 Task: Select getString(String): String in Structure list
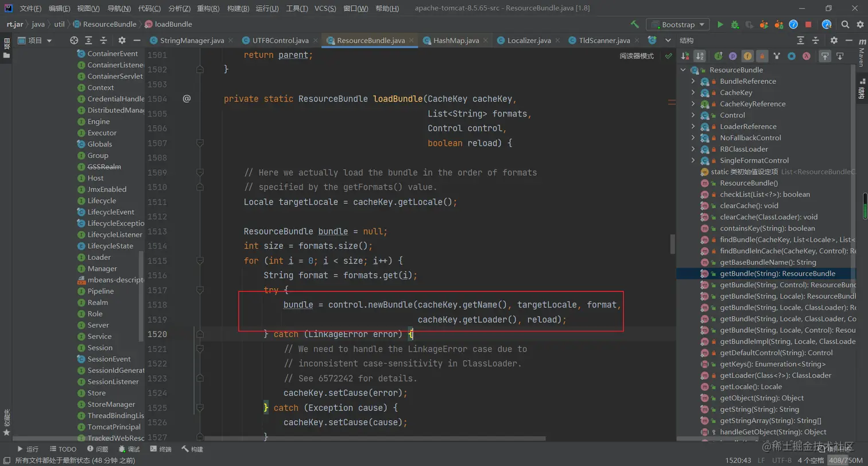759,409
